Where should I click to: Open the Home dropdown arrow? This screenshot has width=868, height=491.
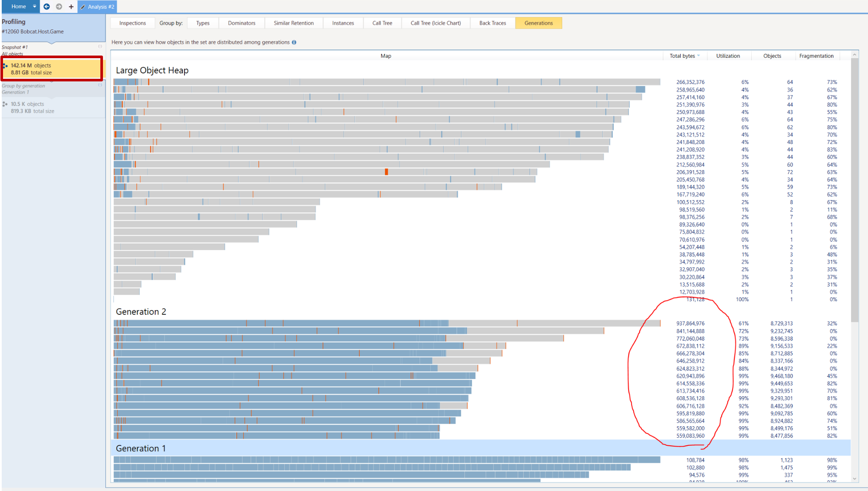click(x=34, y=6)
